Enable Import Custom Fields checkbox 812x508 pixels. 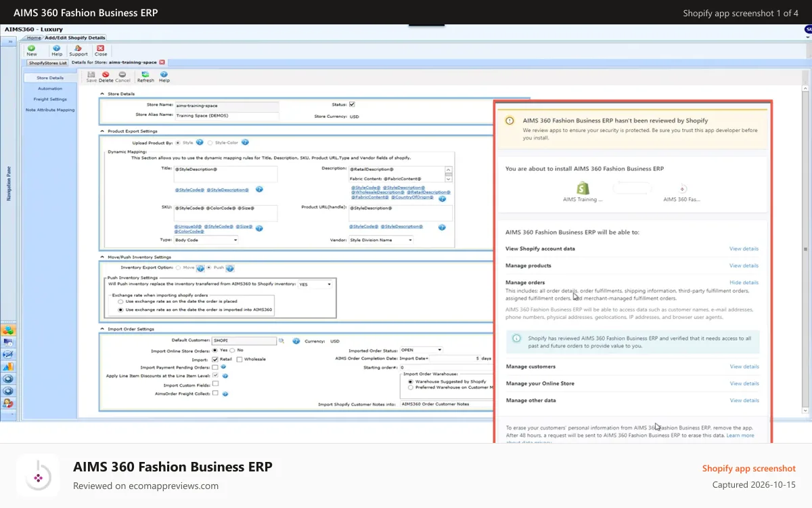[x=215, y=384]
